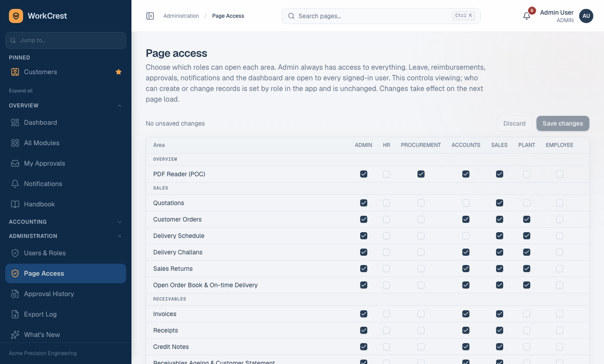Uncheck Plant access for Customer Orders
This screenshot has height=364, width=604.
click(x=527, y=219)
